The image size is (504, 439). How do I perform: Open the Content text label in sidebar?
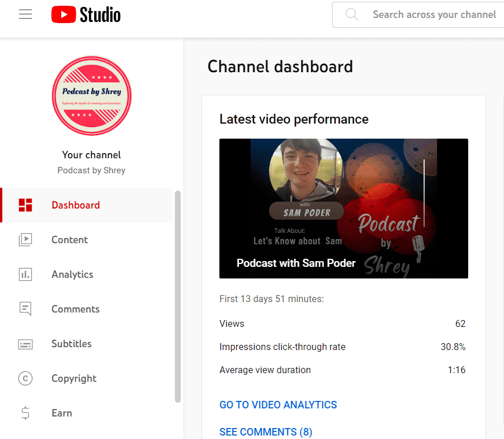70,240
